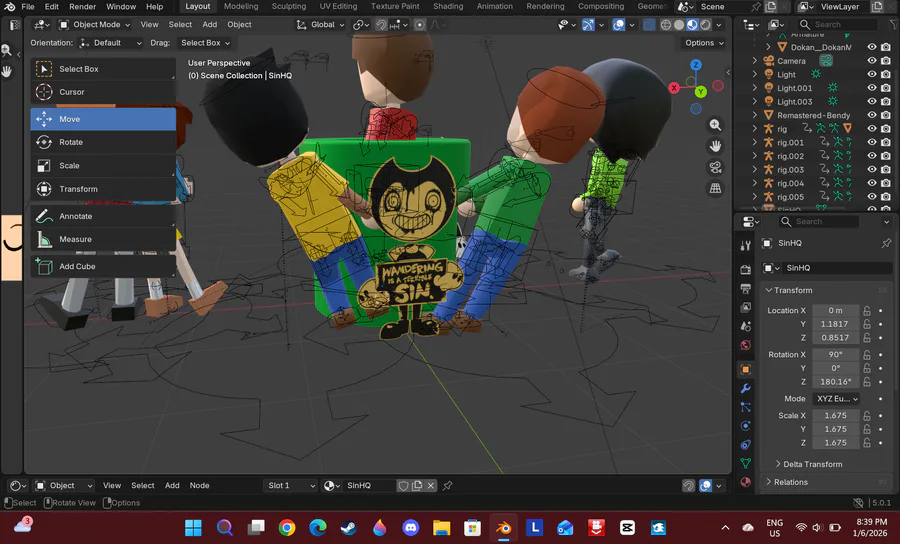
Task: Hide rig.002 in viewport
Action: (872, 156)
